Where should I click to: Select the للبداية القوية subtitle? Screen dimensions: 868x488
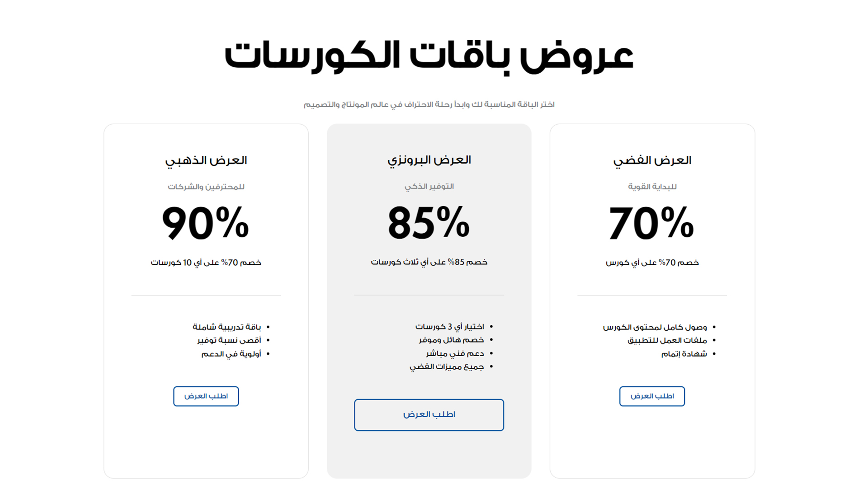(x=652, y=186)
